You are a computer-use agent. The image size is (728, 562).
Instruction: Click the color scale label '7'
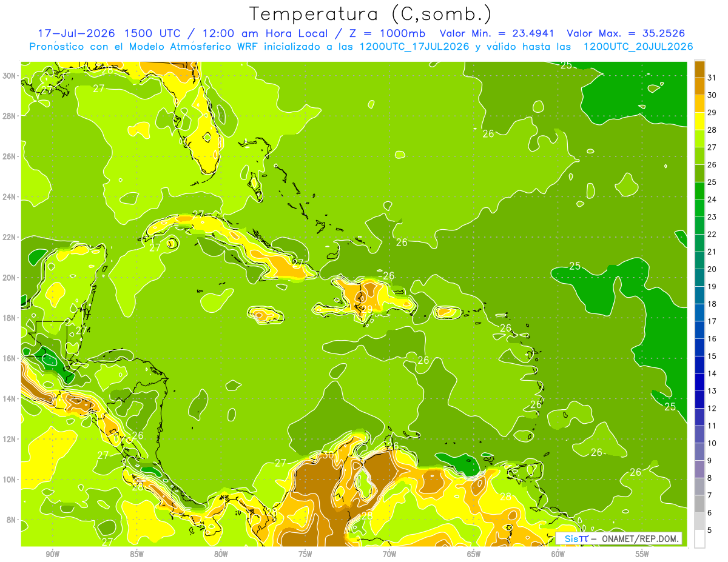tap(710, 495)
